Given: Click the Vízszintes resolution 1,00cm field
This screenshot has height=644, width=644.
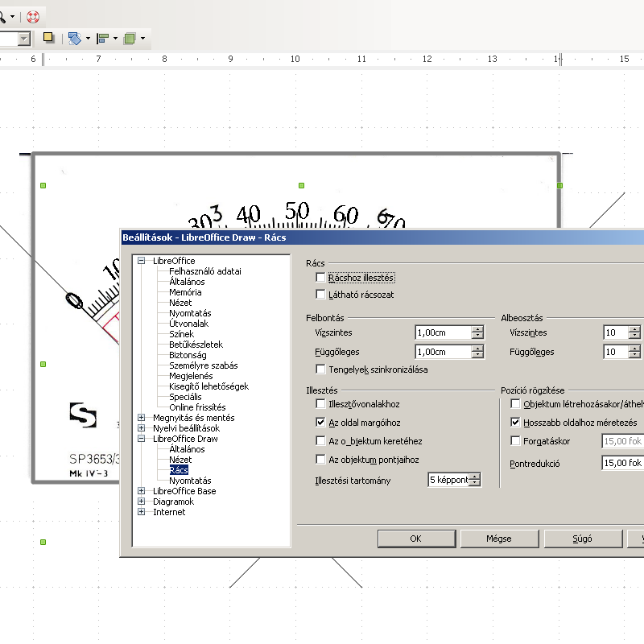Looking at the screenshot, I should pyautogui.click(x=443, y=332).
